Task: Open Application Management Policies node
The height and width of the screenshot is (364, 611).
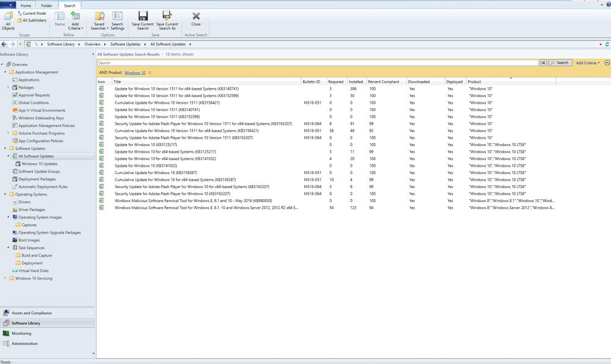Action: point(46,126)
